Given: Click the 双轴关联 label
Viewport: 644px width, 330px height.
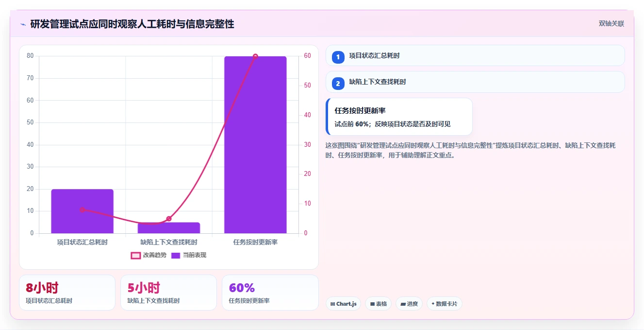Looking at the screenshot, I should coord(611,23).
